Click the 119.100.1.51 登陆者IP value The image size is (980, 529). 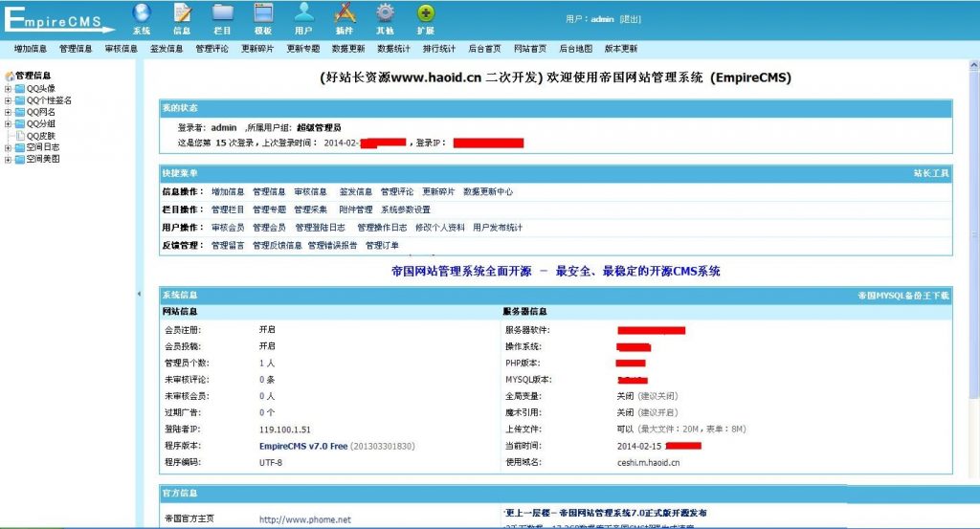[x=284, y=430]
